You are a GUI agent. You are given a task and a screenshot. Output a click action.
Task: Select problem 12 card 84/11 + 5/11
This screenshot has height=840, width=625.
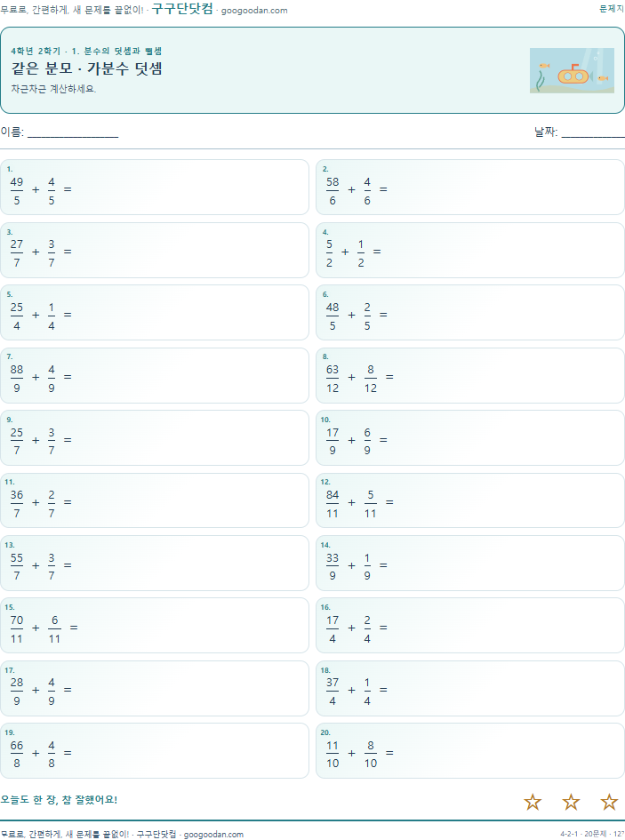click(470, 500)
